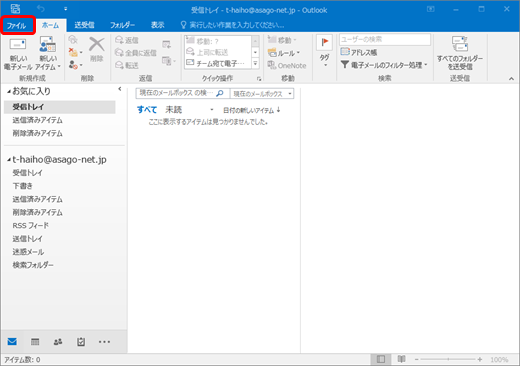The image size is (520, 366).
Task: Click the ユーザーの検索 field
Action: click(385, 39)
